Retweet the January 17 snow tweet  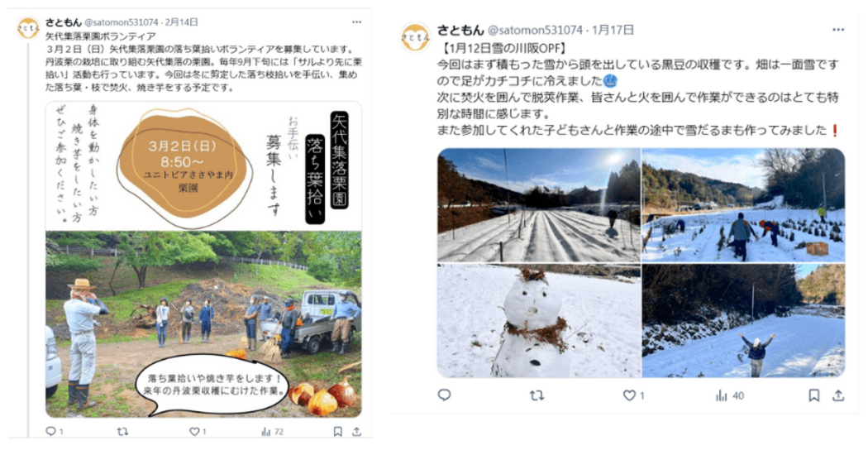pos(537,395)
